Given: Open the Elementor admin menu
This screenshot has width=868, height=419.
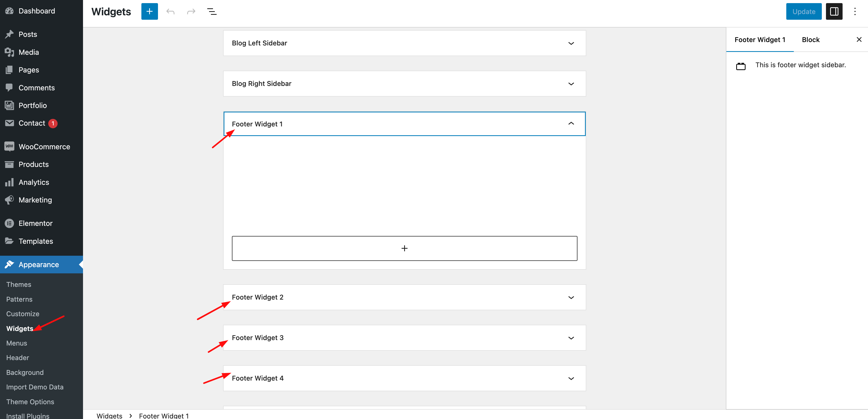Looking at the screenshot, I should [42, 223].
